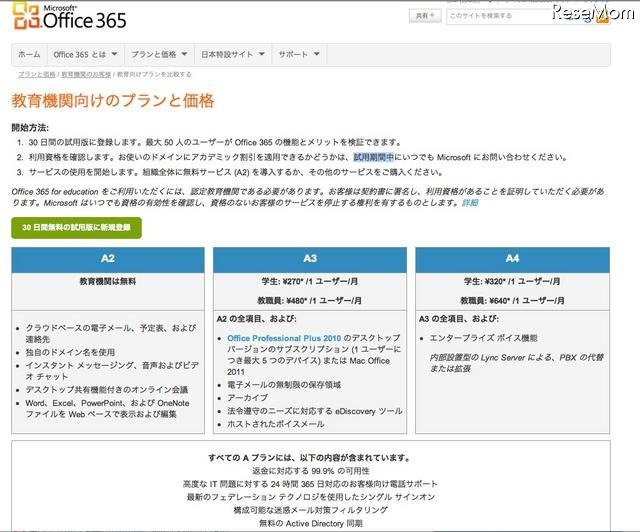
Task: Click the 教育機関向けのプランと価格 heading
Action: (x=113, y=100)
